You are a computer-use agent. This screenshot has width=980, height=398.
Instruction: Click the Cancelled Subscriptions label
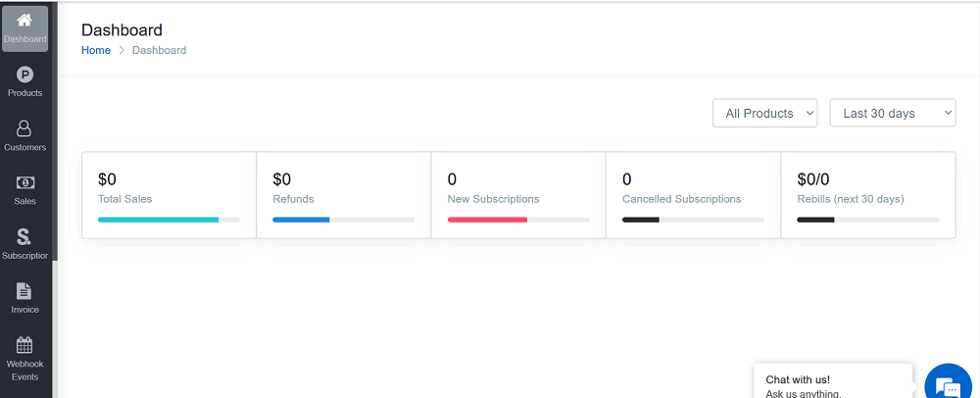click(x=682, y=199)
